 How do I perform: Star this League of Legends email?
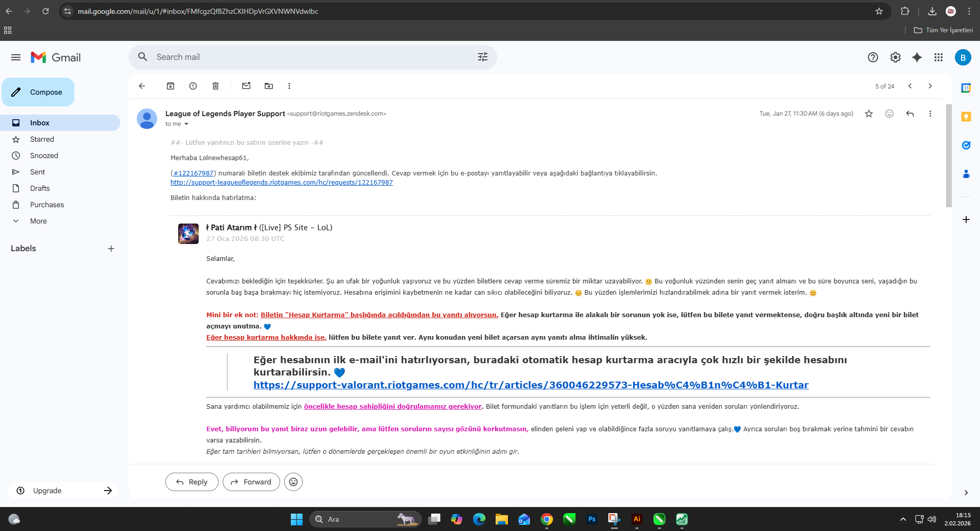869,114
